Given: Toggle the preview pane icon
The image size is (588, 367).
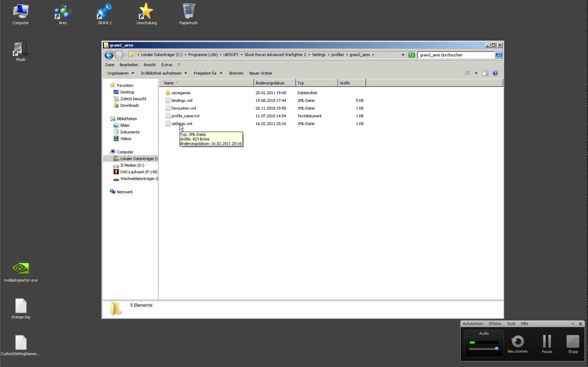Looking at the screenshot, I should click(x=485, y=73).
